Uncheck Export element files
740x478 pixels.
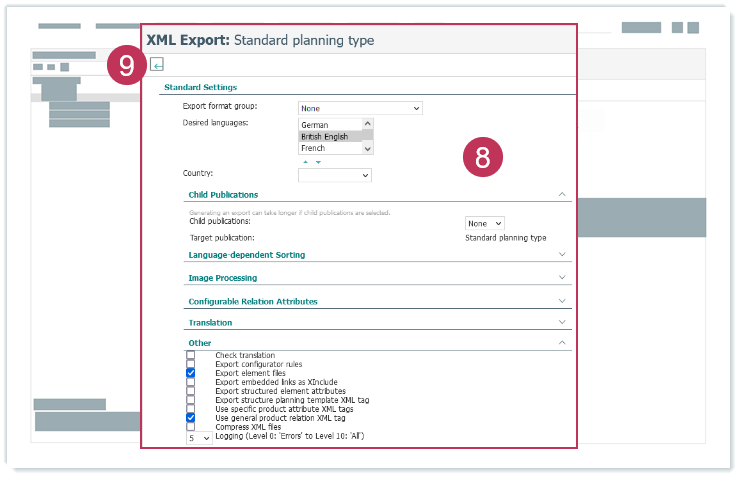(x=191, y=373)
